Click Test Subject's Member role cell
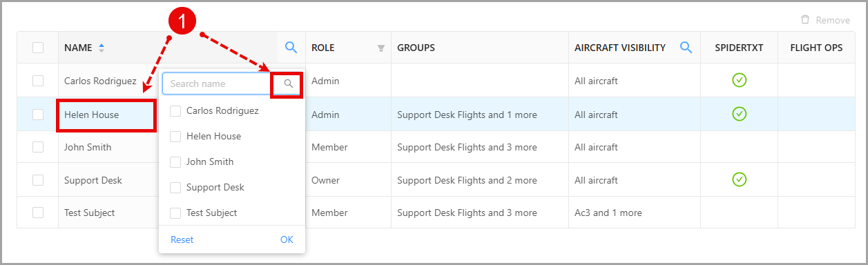This screenshot has width=868, height=265. click(x=329, y=213)
